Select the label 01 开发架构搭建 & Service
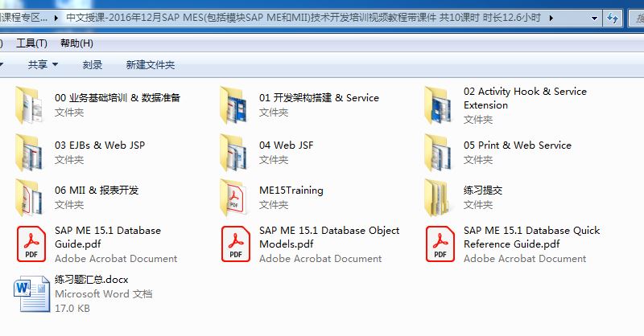This screenshot has width=644, height=336. [x=319, y=97]
